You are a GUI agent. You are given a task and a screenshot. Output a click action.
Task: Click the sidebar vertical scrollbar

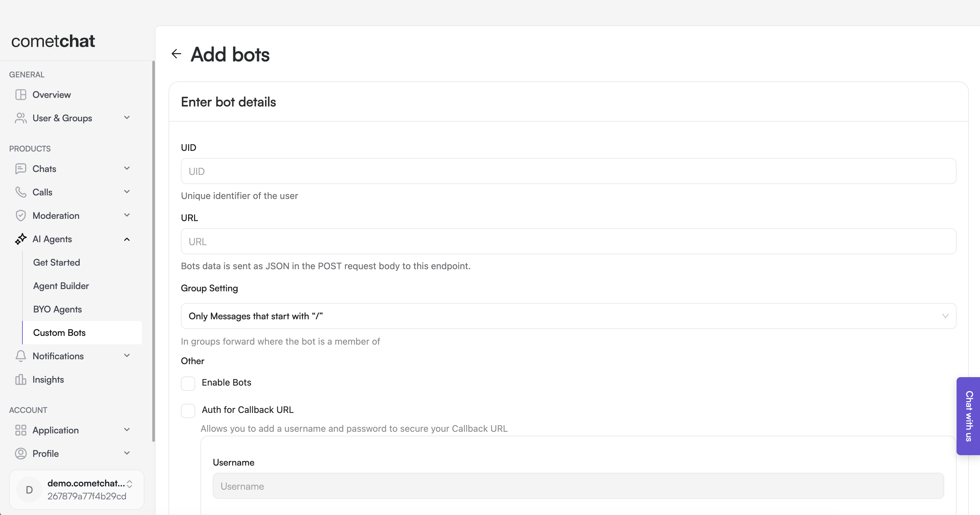tap(153, 251)
